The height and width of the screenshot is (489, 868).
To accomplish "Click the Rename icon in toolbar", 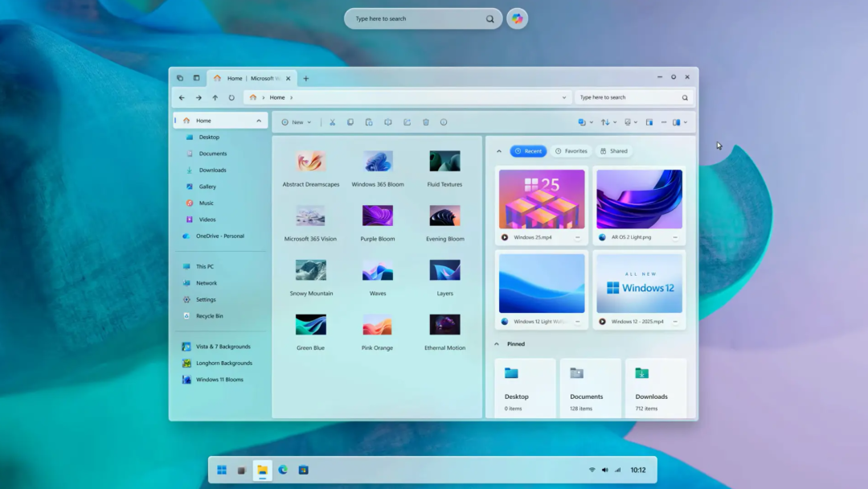I will point(388,122).
